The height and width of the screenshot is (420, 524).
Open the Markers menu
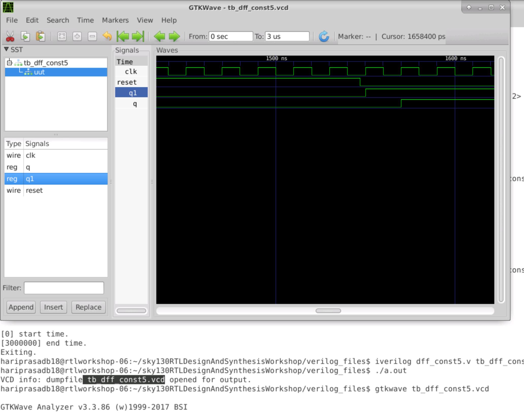pyautogui.click(x=115, y=20)
